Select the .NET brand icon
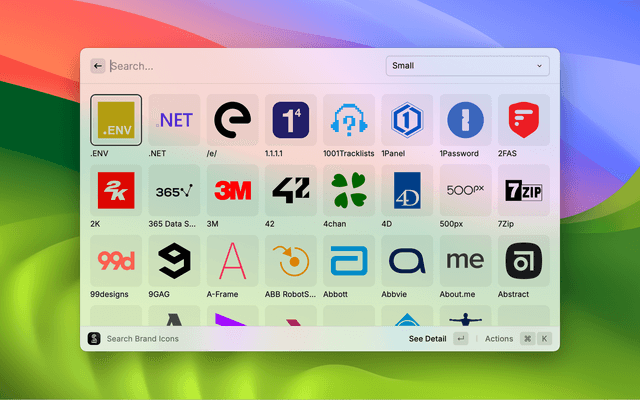640x400 pixels. coord(174,120)
